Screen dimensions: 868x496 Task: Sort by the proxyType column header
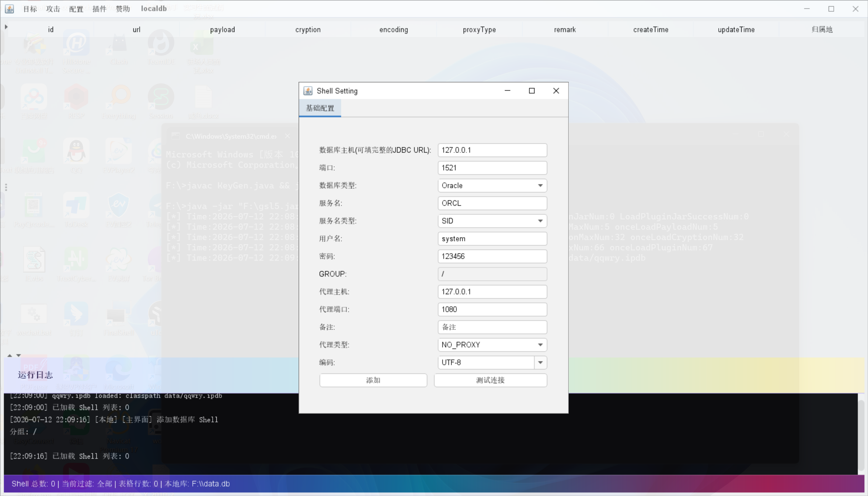pyautogui.click(x=479, y=30)
